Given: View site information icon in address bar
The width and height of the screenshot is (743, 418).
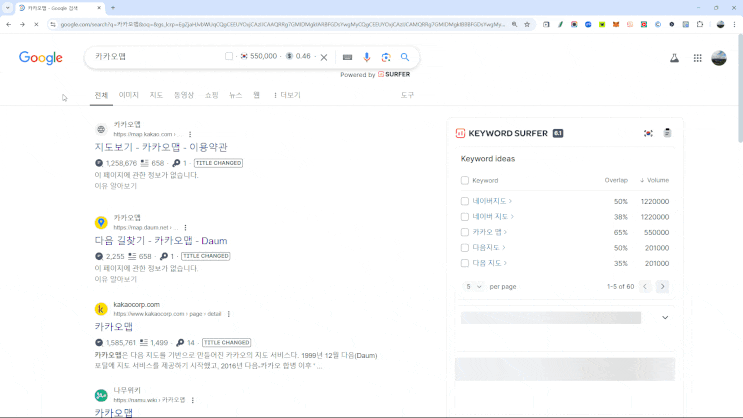Looking at the screenshot, I should tap(53, 24).
